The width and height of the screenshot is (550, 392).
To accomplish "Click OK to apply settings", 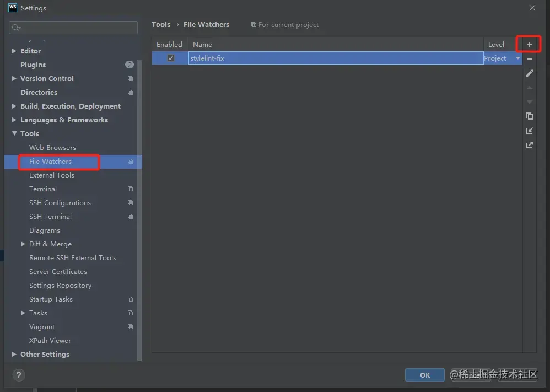I will (425, 375).
